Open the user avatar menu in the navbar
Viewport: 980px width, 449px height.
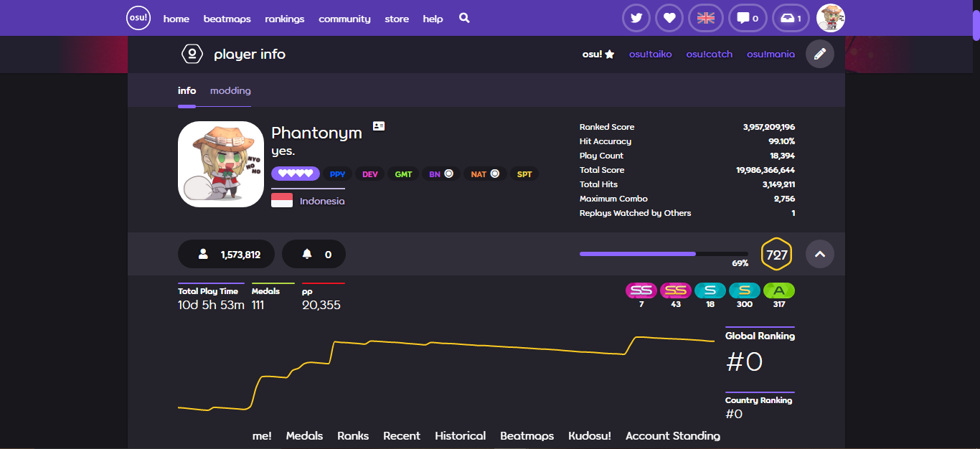[x=831, y=18]
